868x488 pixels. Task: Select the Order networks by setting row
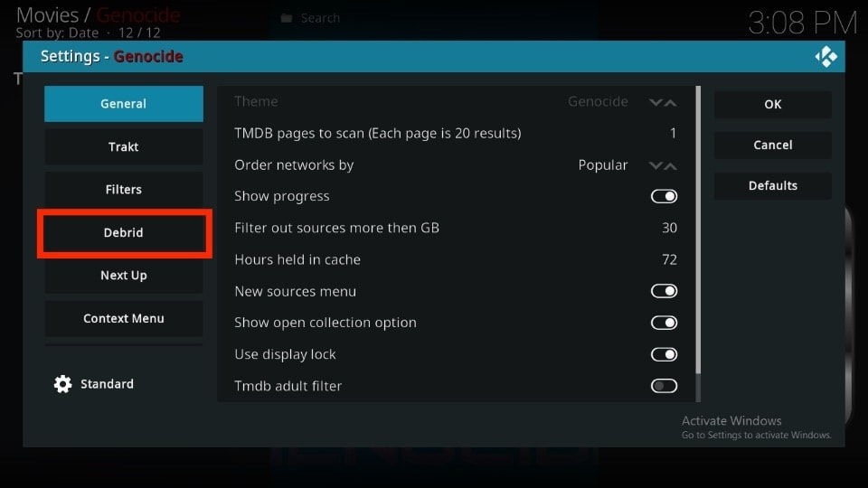click(455, 164)
